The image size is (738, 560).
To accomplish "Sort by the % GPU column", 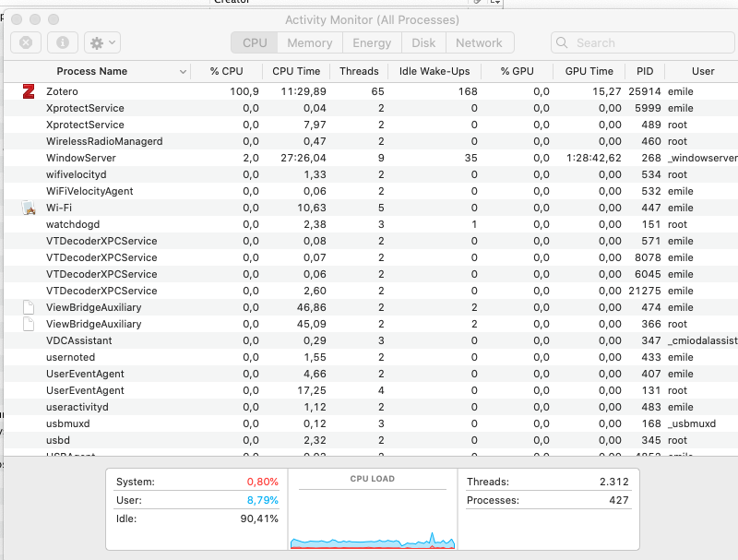I will [x=517, y=71].
